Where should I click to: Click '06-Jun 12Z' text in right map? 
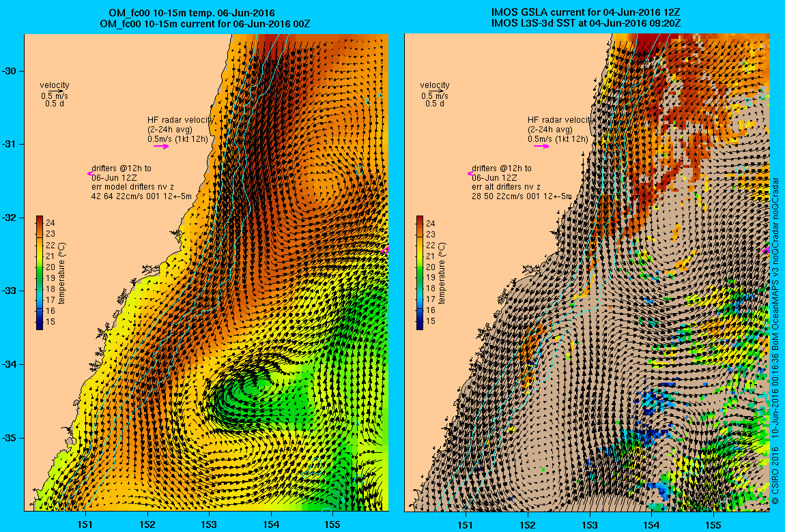pos(494,177)
